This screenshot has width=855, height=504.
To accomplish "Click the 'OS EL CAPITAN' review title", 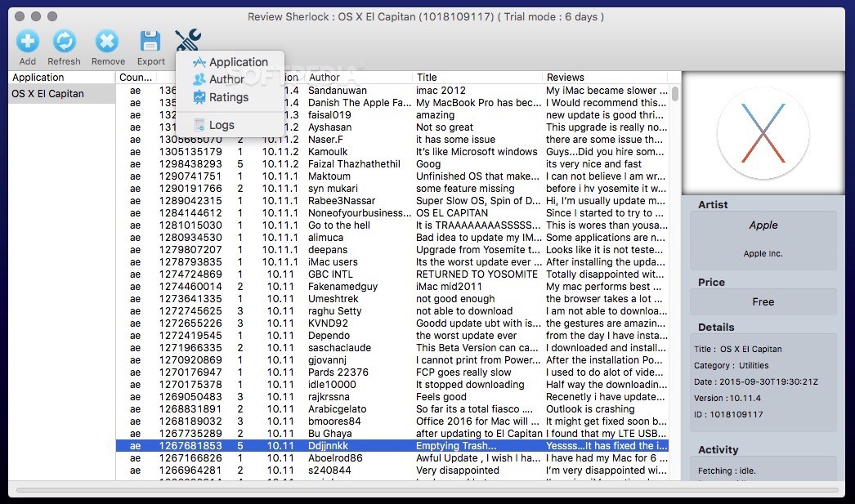I will (452, 213).
